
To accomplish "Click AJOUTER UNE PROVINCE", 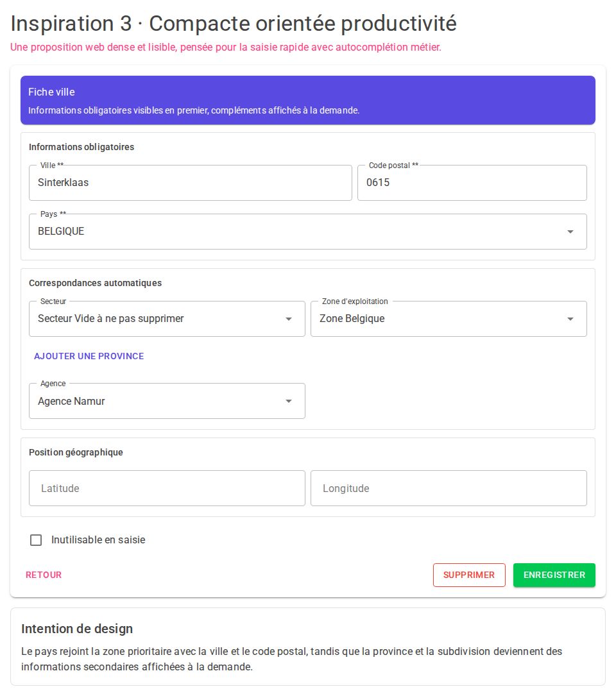I will (x=89, y=356).
